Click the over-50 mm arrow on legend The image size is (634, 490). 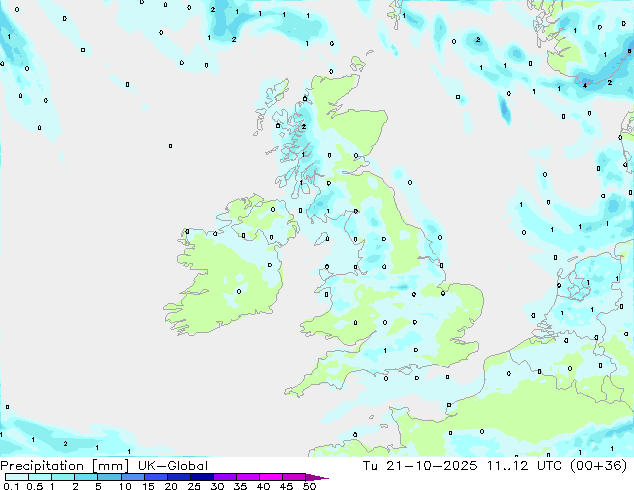point(317,477)
